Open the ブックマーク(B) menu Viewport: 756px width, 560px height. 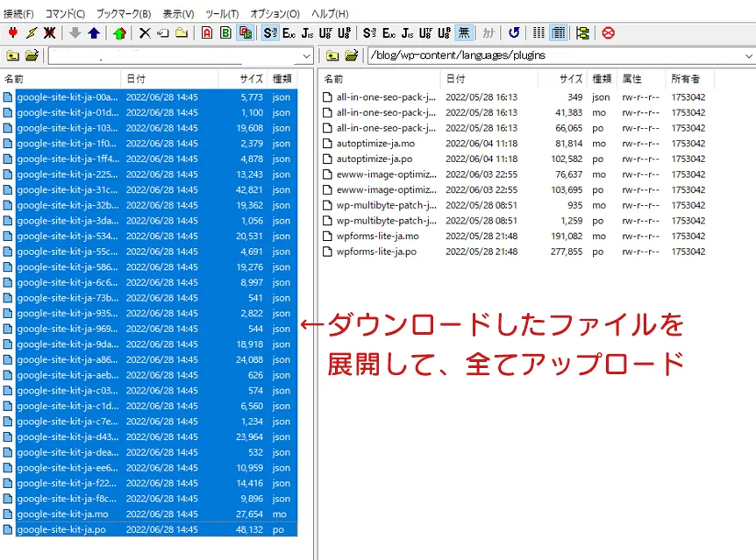coord(123,14)
